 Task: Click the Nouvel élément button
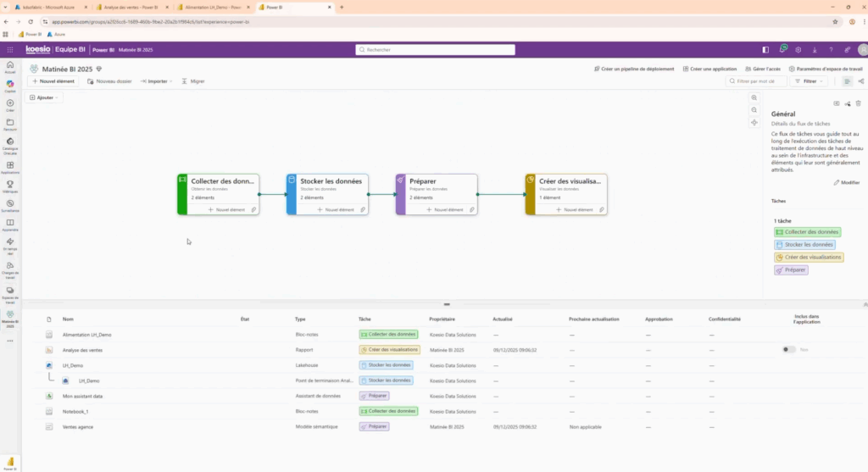tap(54, 81)
